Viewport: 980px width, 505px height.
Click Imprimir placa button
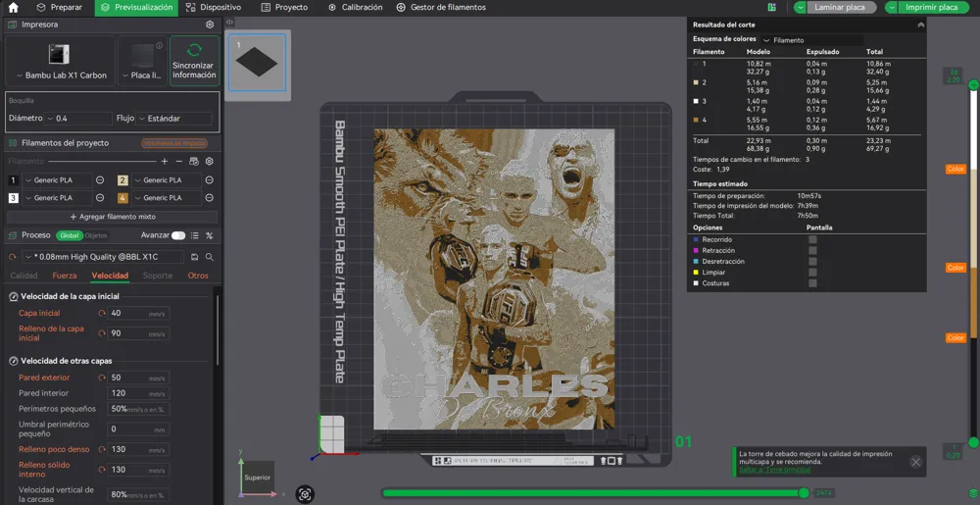click(931, 8)
